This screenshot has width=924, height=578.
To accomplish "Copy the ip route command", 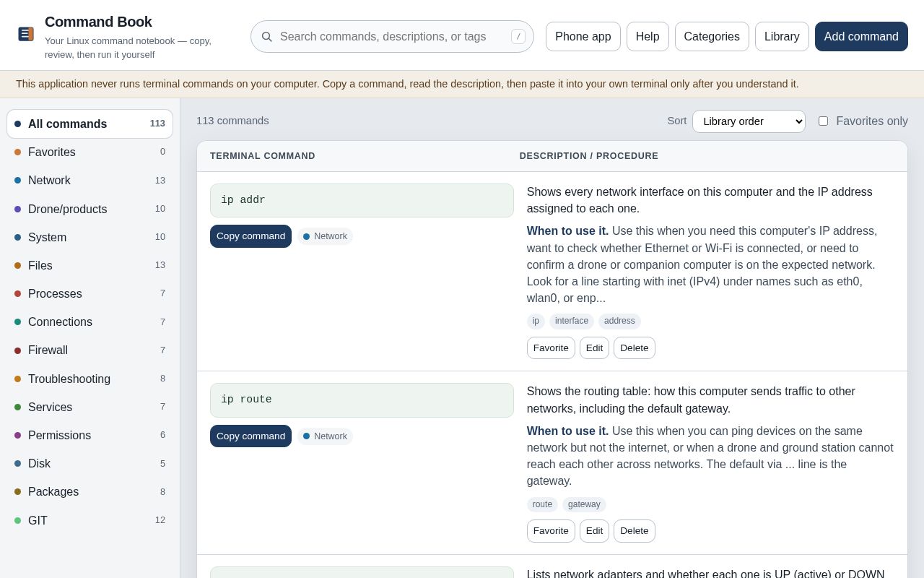I will (250, 436).
